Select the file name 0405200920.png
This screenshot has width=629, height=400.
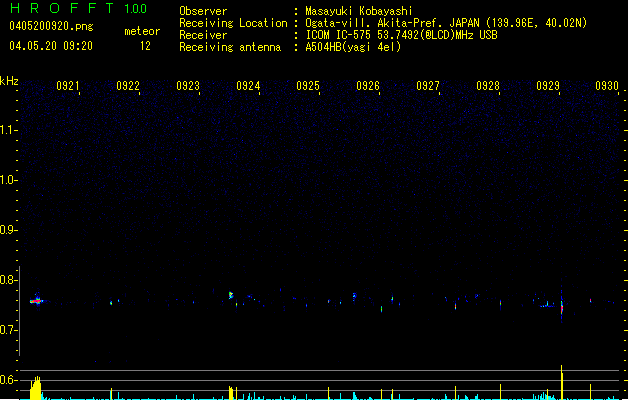point(51,26)
